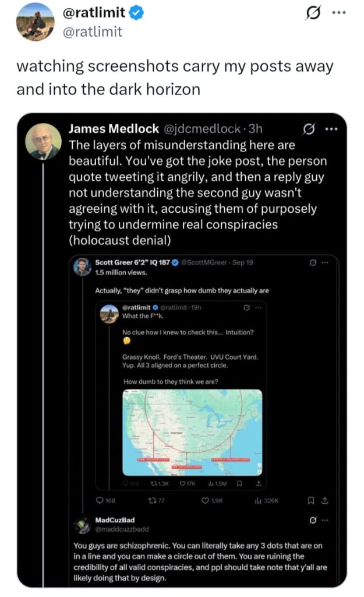The width and height of the screenshot is (364, 597).
Task: Open James Medlock's more options menu
Action: [x=332, y=129]
